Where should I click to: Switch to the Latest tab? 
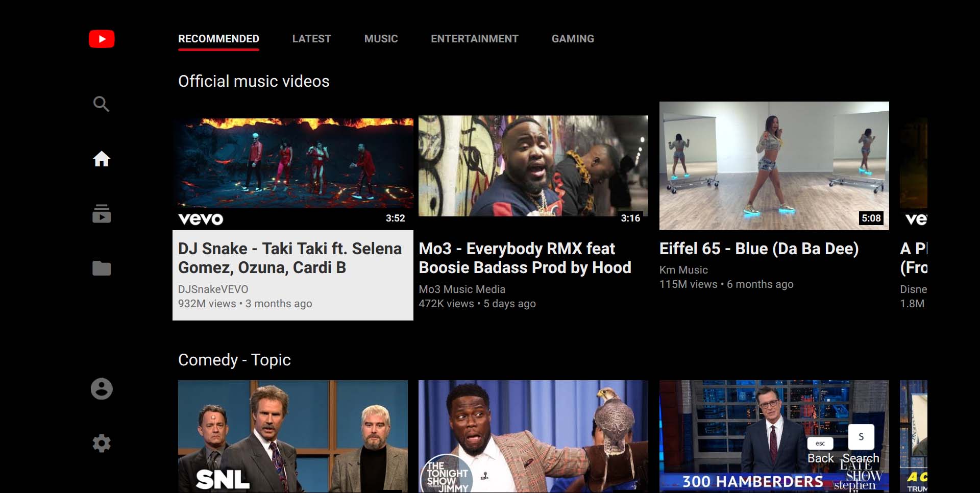point(311,38)
